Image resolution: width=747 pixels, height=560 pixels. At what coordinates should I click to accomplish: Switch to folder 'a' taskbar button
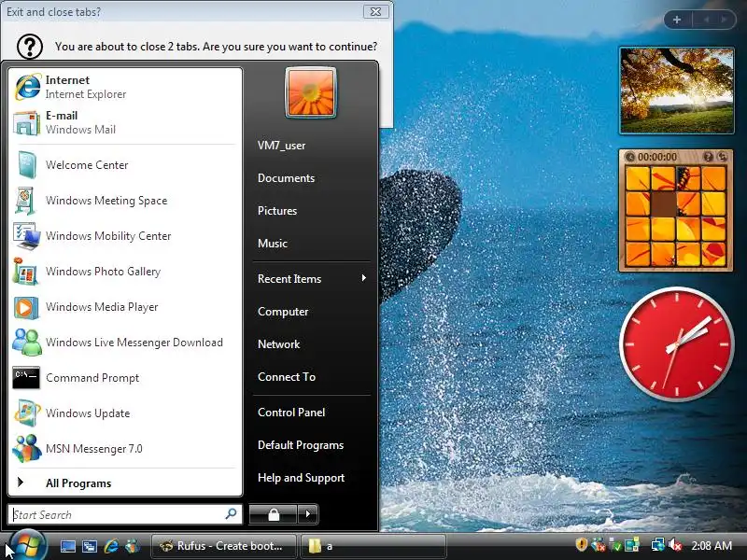(373, 546)
